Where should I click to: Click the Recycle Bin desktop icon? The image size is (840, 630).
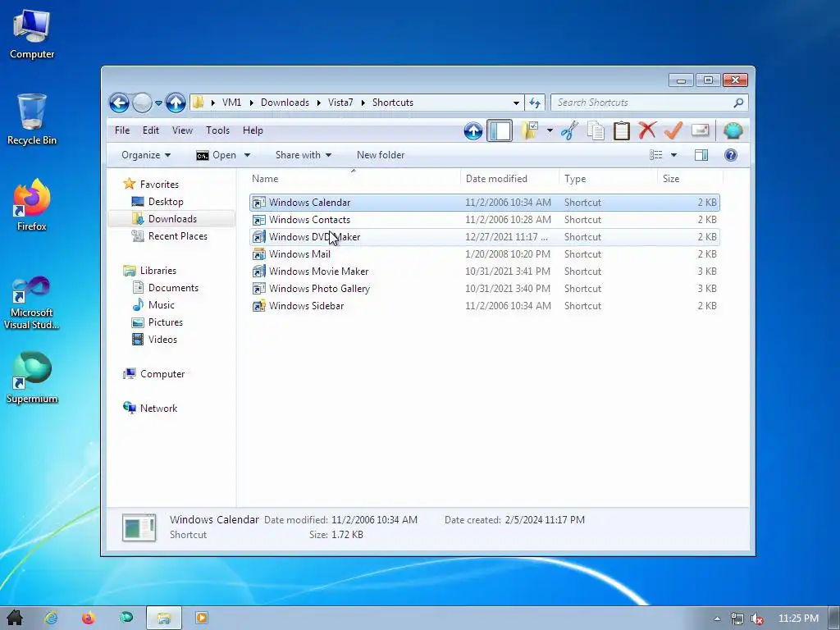32,120
